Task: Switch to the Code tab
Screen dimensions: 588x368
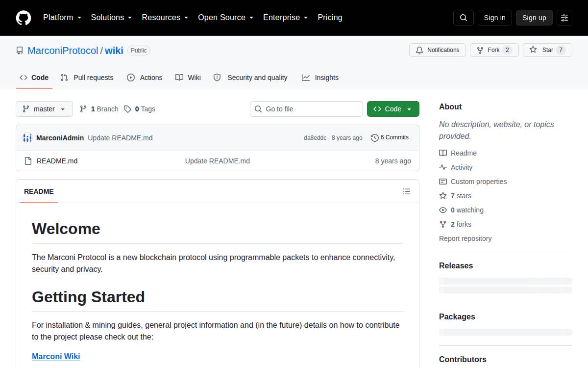Action: [x=34, y=78]
